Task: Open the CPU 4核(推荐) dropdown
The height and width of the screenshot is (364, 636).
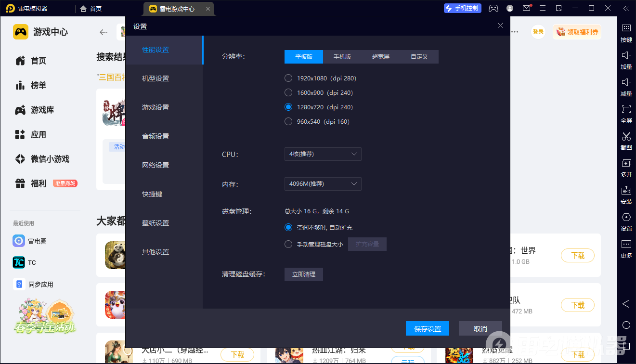Action: click(323, 154)
